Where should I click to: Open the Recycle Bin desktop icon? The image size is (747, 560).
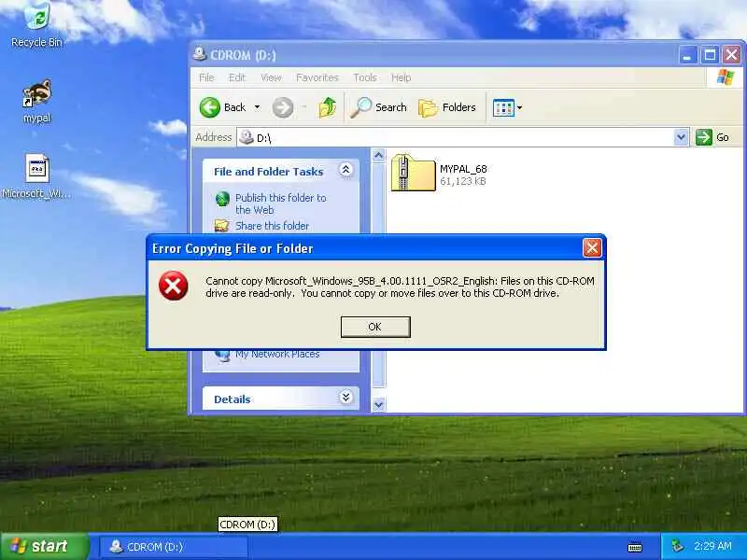tap(36, 25)
